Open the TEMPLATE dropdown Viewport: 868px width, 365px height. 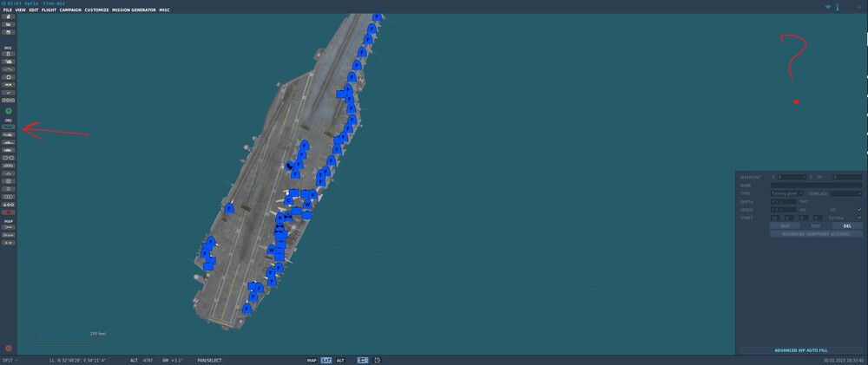pos(845,193)
